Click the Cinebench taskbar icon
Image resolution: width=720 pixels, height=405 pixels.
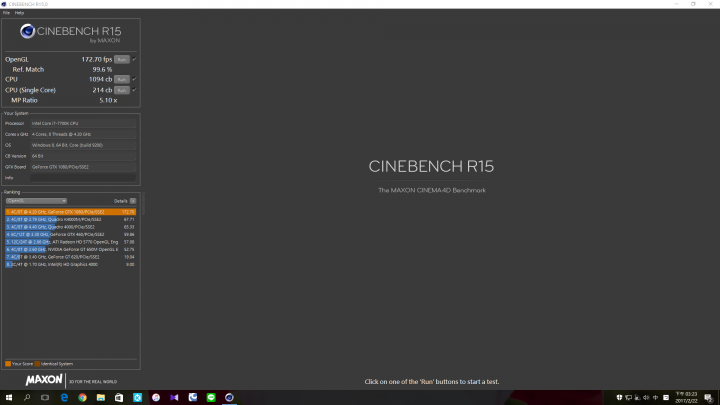pyautogui.click(x=229, y=398)
